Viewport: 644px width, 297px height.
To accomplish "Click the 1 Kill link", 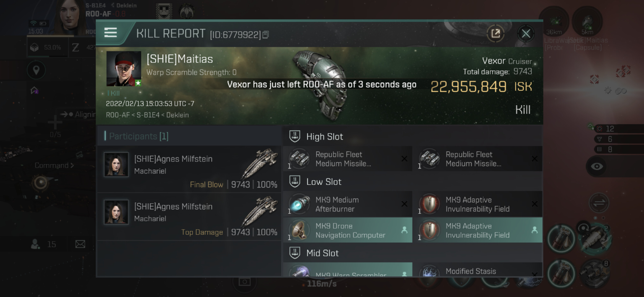I will click(x=113, y=93).
